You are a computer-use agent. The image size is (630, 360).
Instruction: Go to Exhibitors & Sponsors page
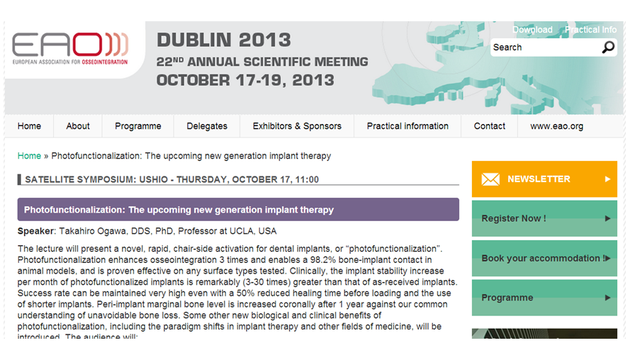click(297, 126)
